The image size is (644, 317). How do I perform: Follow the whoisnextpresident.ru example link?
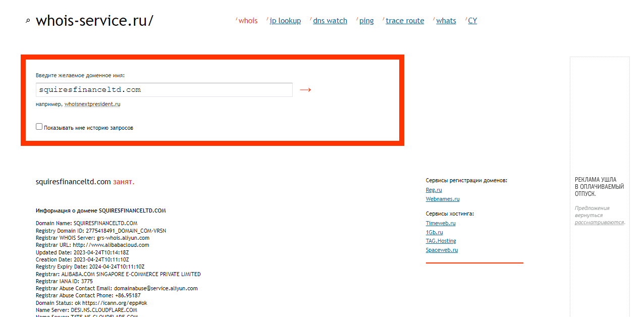pos(92,104)
